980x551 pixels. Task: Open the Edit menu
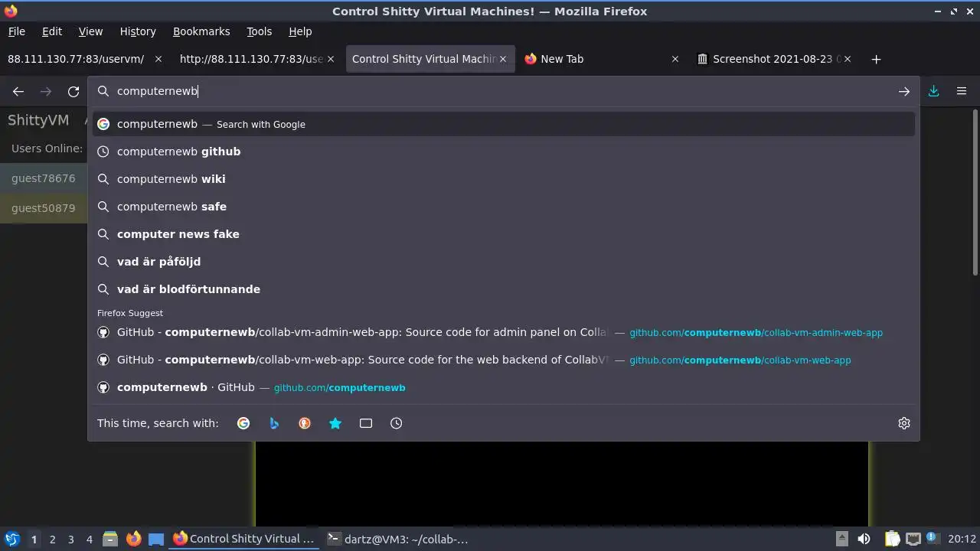[x=52, y=31]
